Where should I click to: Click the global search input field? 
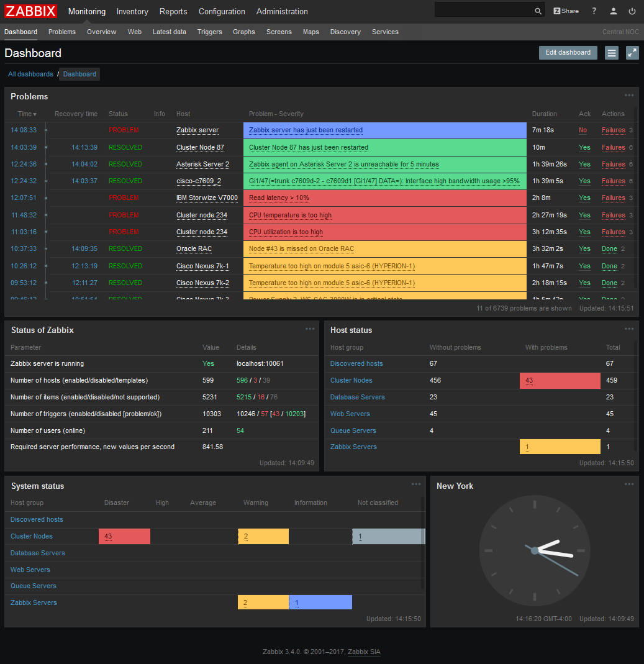pos(484,10)
